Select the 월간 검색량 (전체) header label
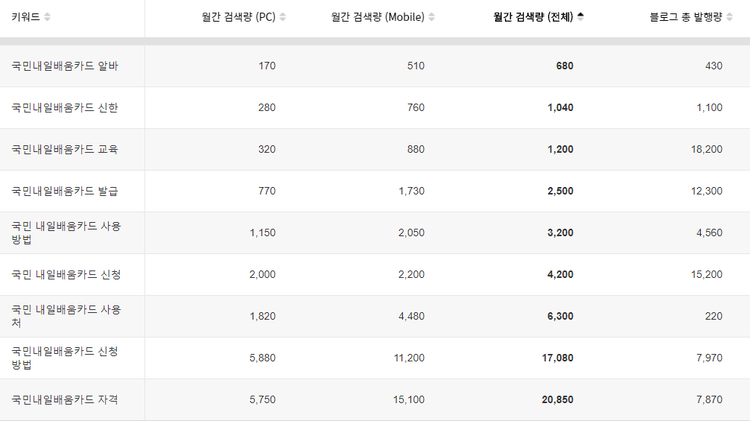 (533, 17)
